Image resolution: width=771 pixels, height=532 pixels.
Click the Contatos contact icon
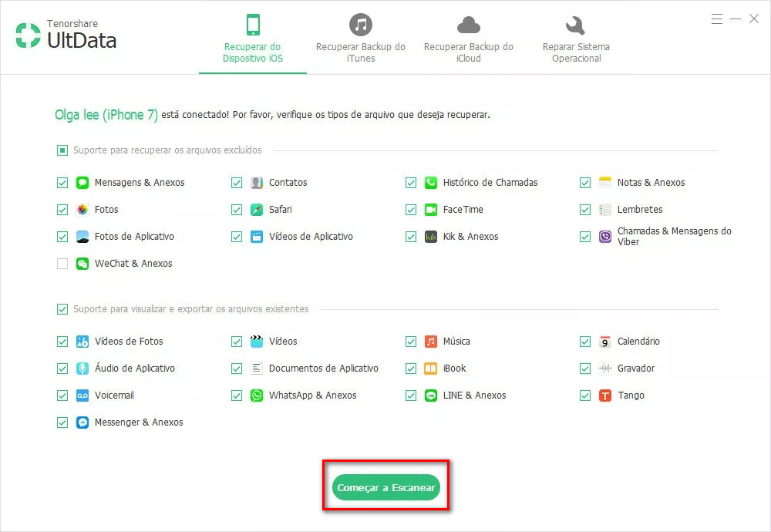pos(257,183)
